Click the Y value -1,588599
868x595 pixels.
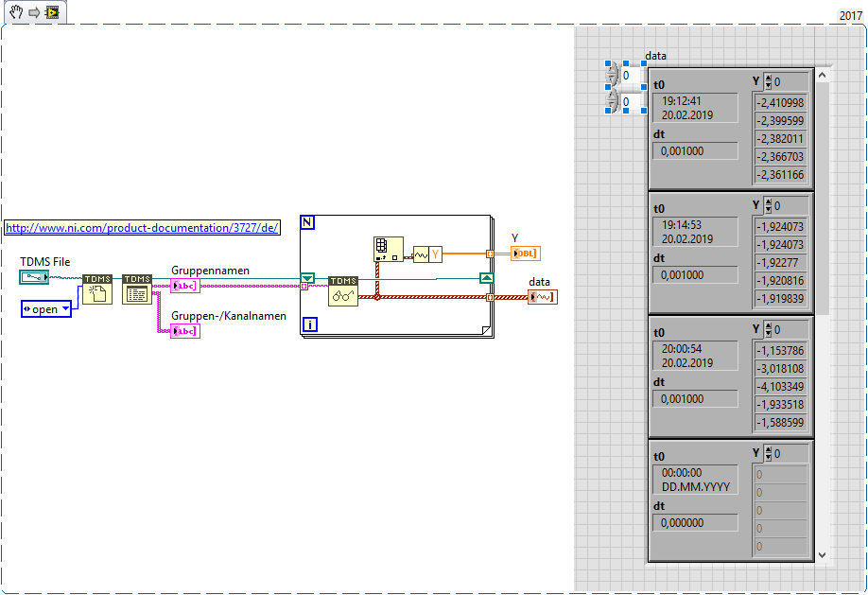(780, 423)
